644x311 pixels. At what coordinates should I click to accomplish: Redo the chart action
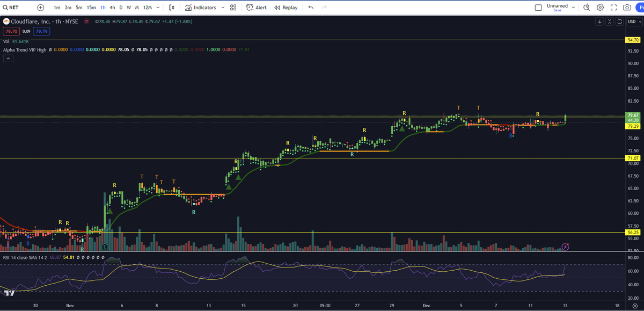(324, 8)
